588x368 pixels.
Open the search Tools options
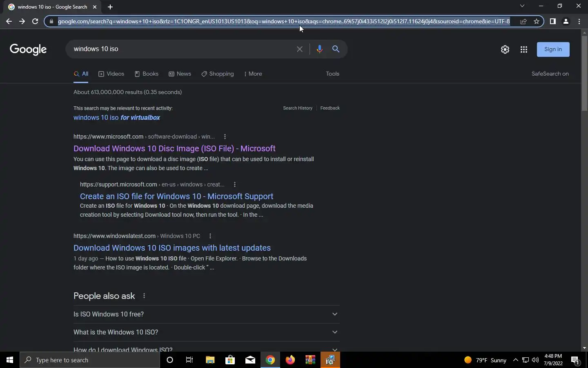(333, 74)
